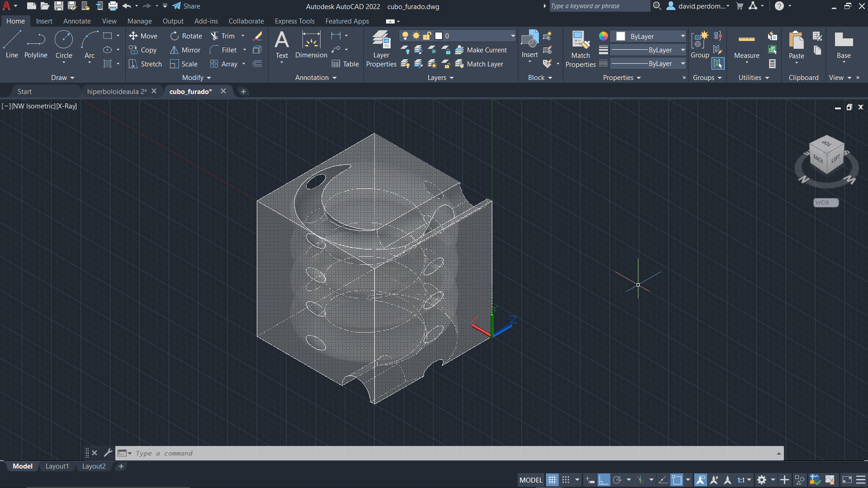Open the Express Tools ribbon tab
This screenshot has width=868, height=488.
(x=294, y=21)
